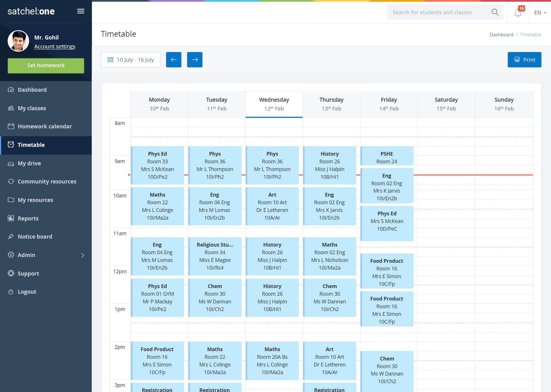Screen dimensions: 551x392
Task: Go to previous week with left arrow
Action: click(174, 60)
